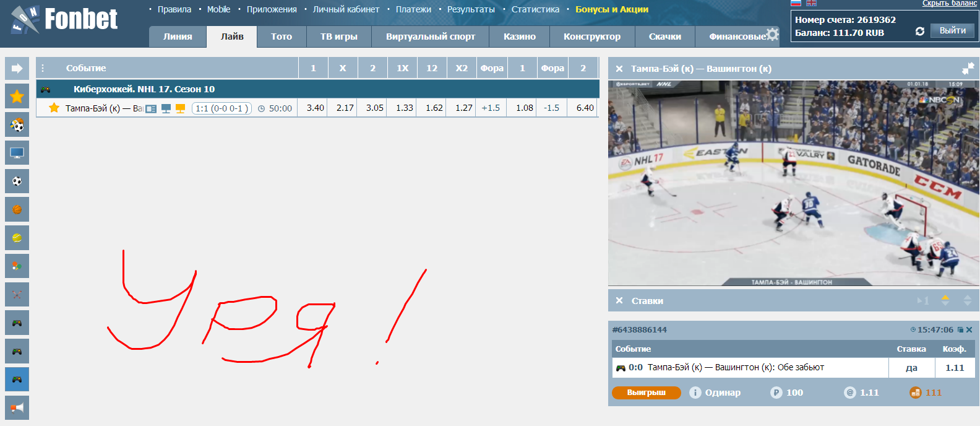
Task: Go to Личный кабинет
Action: coord(346,9)
